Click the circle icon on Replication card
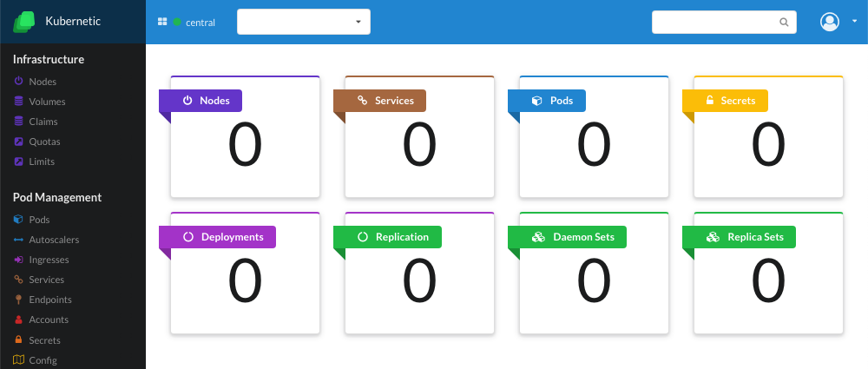The height and width of the screenshot is (369, 868). click(363, 236)
